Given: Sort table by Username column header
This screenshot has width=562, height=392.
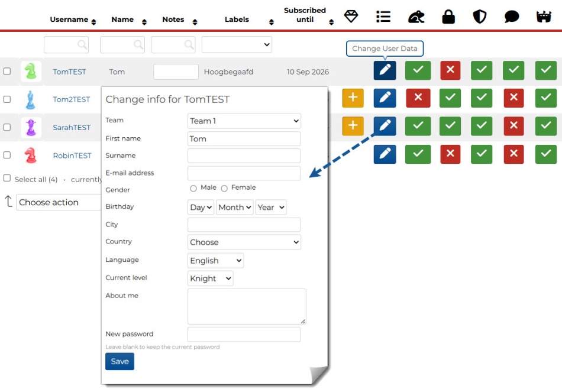Looking at the screenshot, I should [x=72, y=20].
